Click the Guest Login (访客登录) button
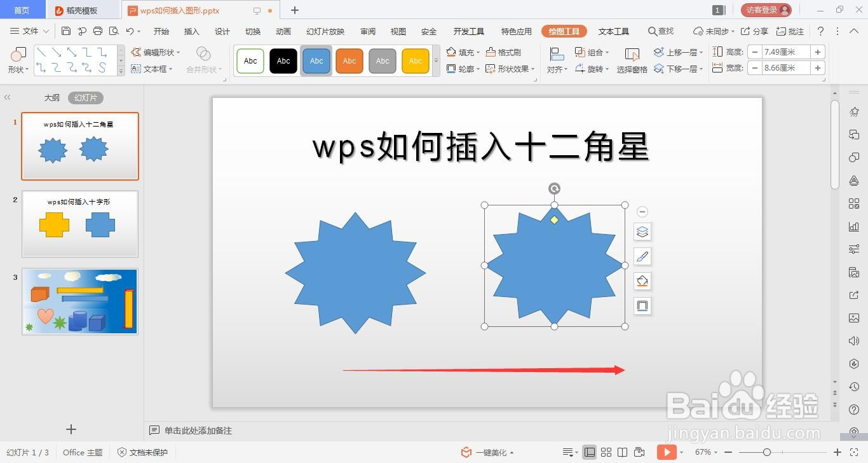The image size is (868, 463). (766, 10)
